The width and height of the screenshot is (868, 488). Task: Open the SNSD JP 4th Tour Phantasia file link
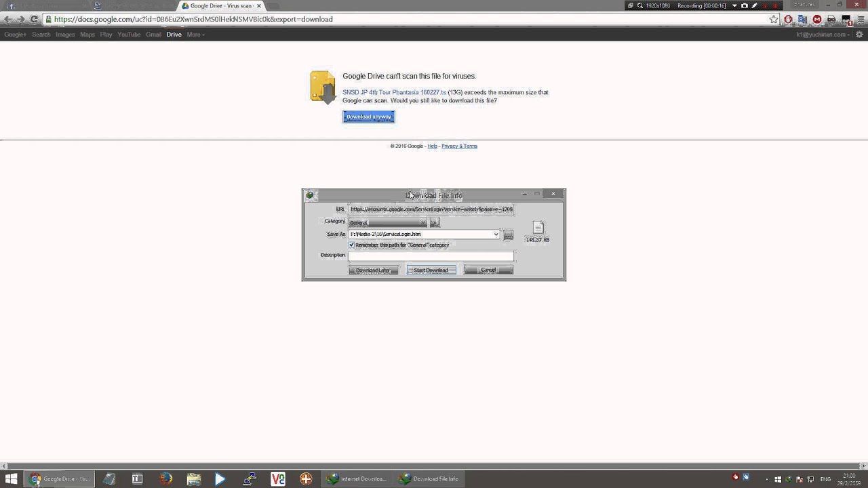[395, 92]
